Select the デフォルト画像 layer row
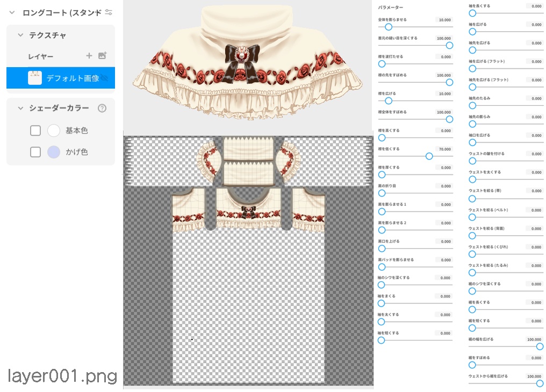546x392 pixels. pyautogui.click(x=70, y=77)
